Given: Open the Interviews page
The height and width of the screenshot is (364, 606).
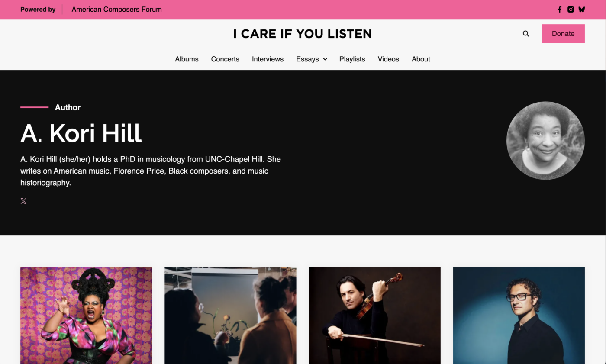Looking at the screenshot, I should 268,59.
